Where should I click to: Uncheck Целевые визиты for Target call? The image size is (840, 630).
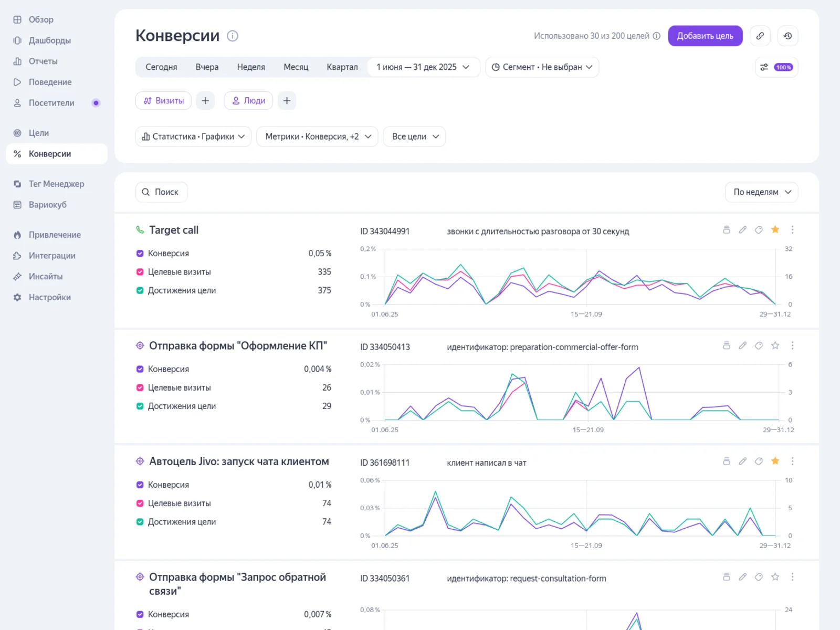tap(140, 272)
